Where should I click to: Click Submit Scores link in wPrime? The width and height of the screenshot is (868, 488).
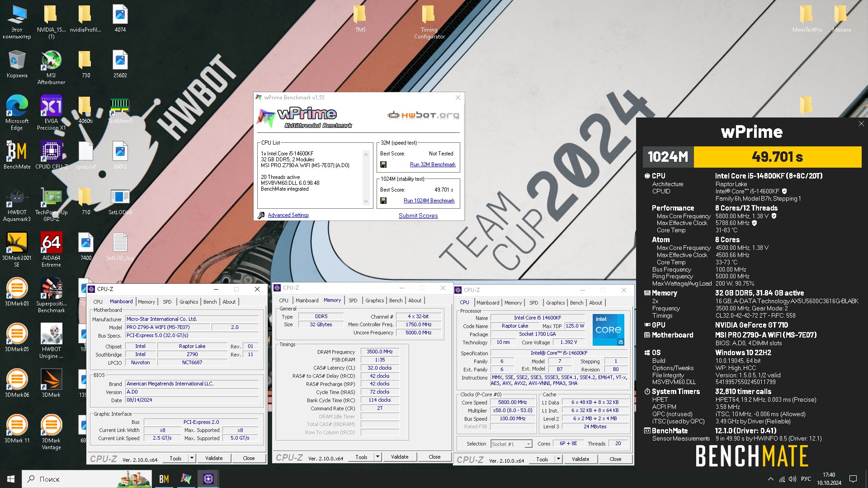coord(418,216)
